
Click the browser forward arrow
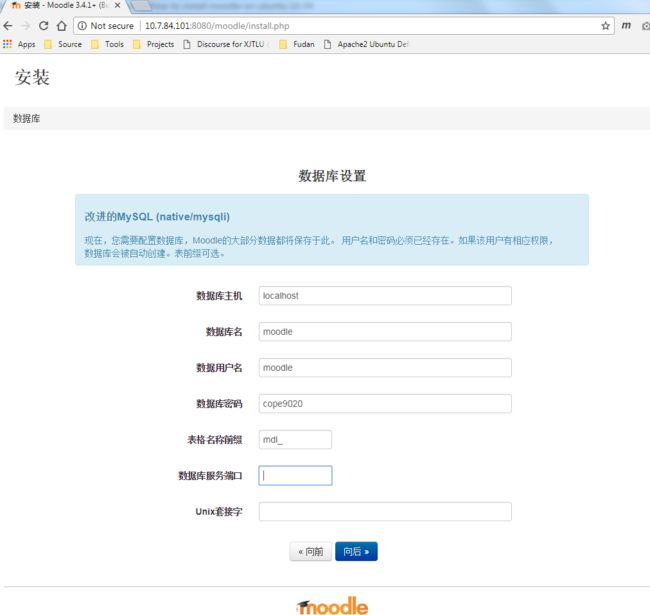[26, 26]
